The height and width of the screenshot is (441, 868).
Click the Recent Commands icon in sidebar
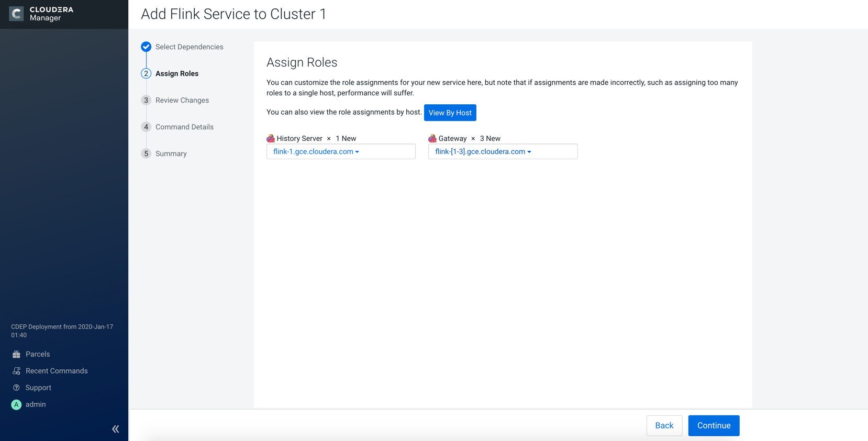click(x=16, y=371)
